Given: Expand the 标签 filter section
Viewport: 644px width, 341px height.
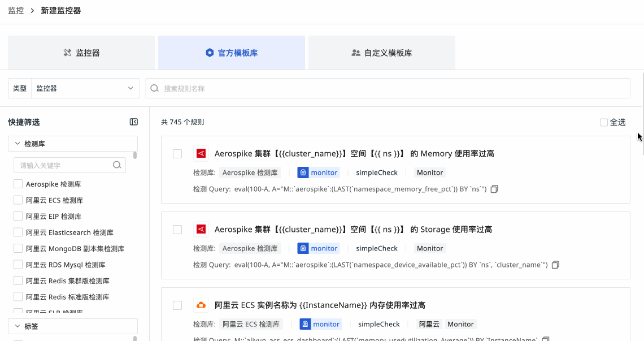Looking at the screenshot, I should click(x=17, y=326).
